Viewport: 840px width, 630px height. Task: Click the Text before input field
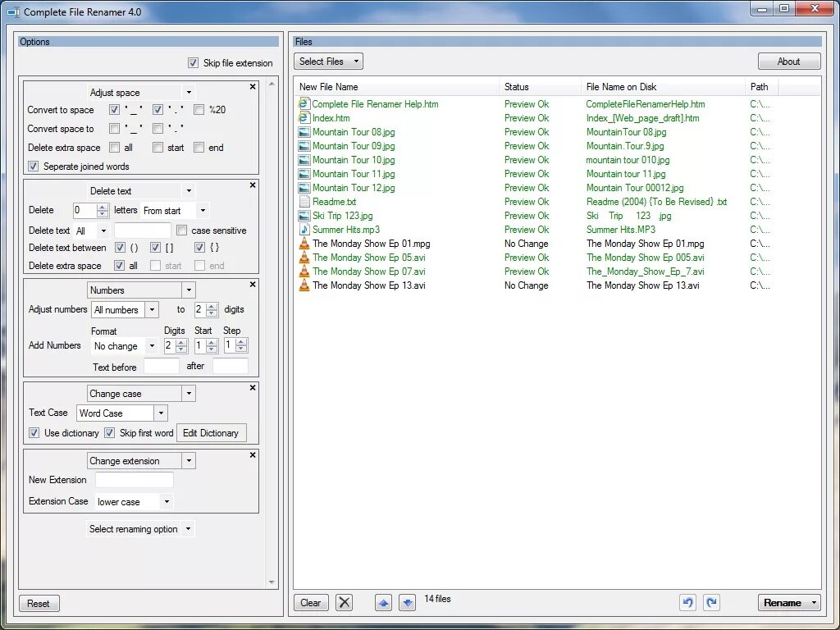(x=162, y=367)
